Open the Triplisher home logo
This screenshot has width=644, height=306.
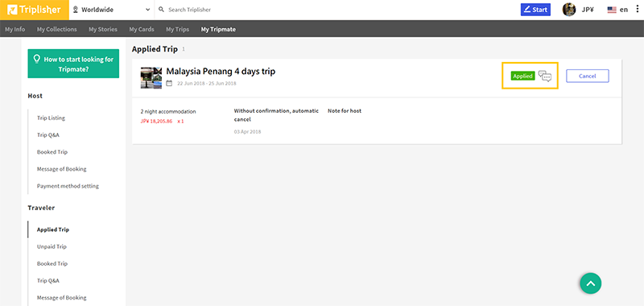click(34, 10)
